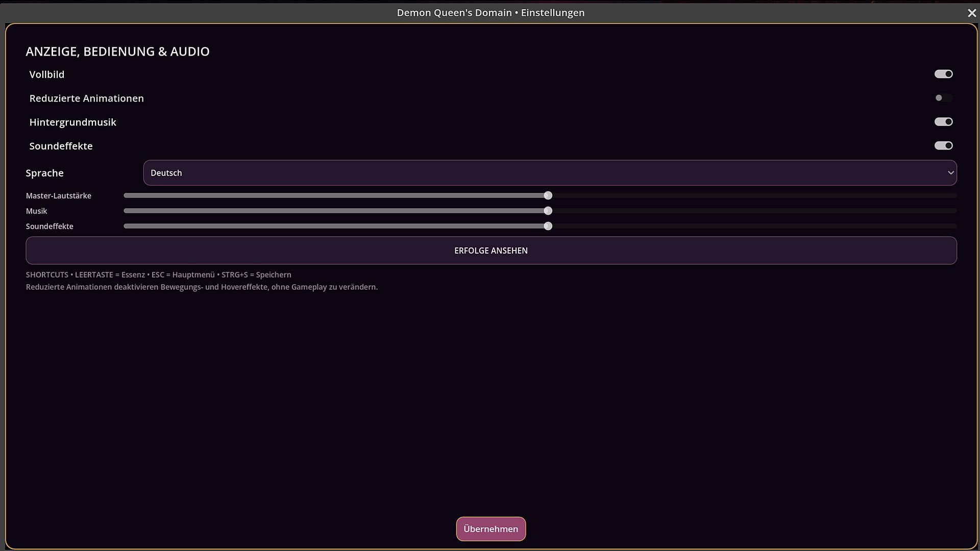
Task: Apply settings with the Übernehmen button
Action: [491, 529]
